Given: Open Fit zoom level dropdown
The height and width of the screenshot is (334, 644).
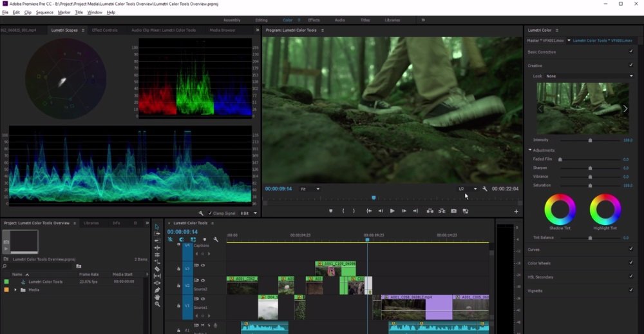Looking at the screenshot, I should [310, 189].
